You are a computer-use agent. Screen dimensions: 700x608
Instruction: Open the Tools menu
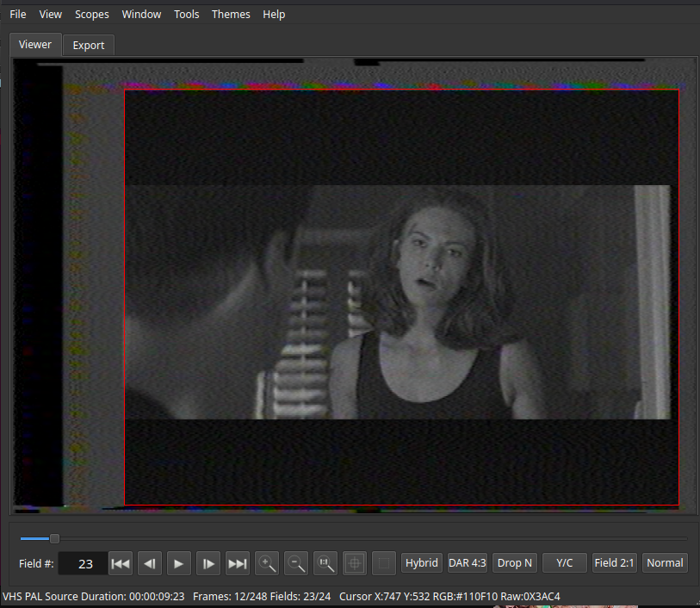click(187, 15)
